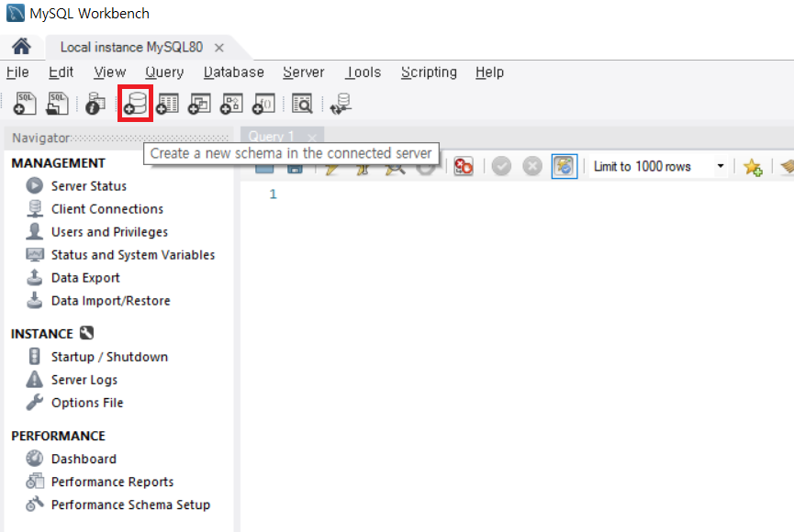Screen dimensions: 794x532
Task: Create a new table toolbar icon
Action: tap(167, 104)
